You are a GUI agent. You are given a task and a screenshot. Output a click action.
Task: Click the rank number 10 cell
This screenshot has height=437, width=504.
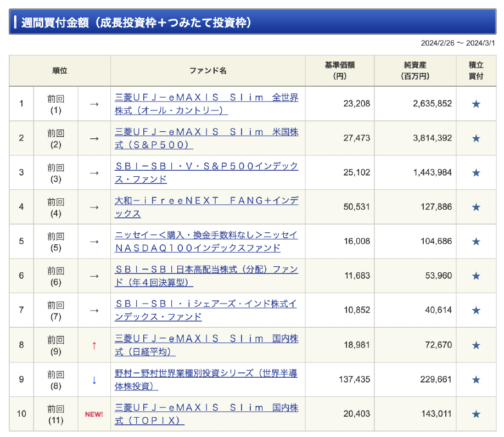pos(21,413)
